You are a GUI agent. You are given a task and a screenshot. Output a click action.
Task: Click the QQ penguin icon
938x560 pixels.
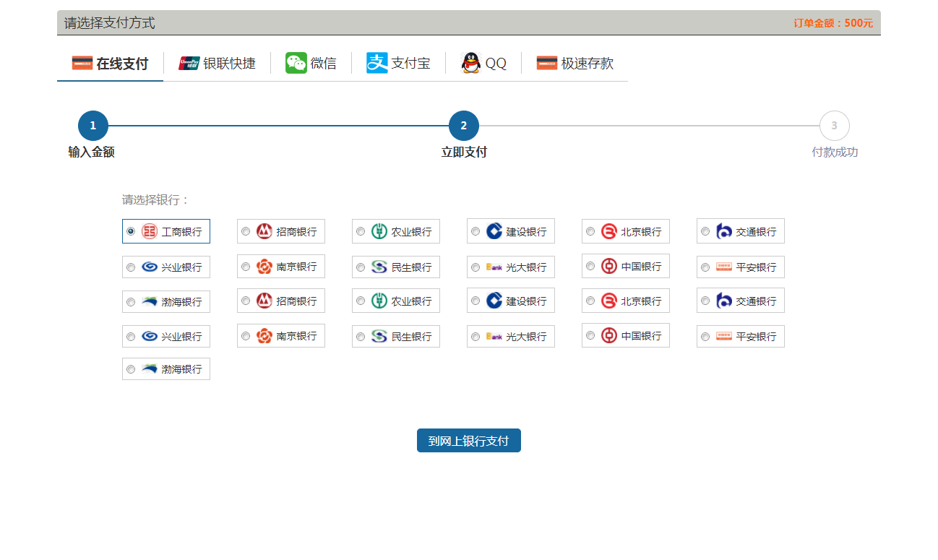pyautogui.click(x=470, y=63)
